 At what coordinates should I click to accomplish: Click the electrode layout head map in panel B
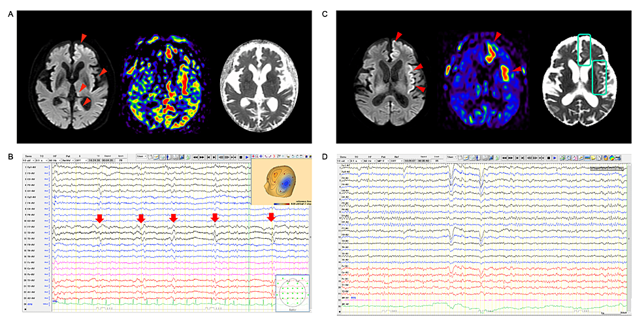(293, 293)
